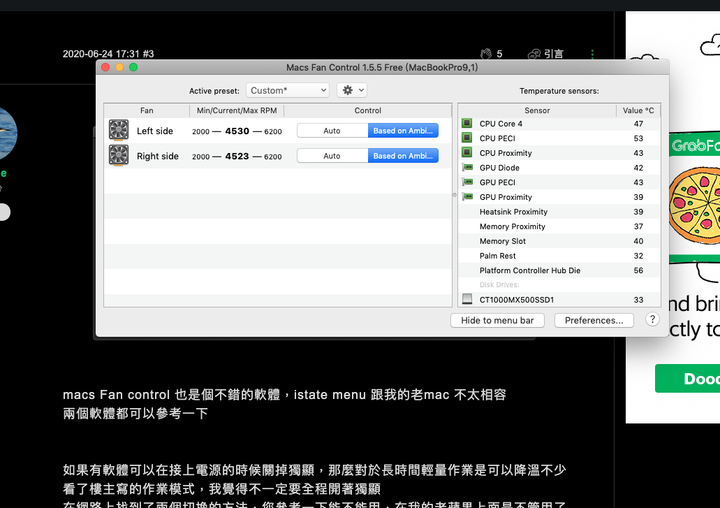Click the help question mark button

coord(652,319)
